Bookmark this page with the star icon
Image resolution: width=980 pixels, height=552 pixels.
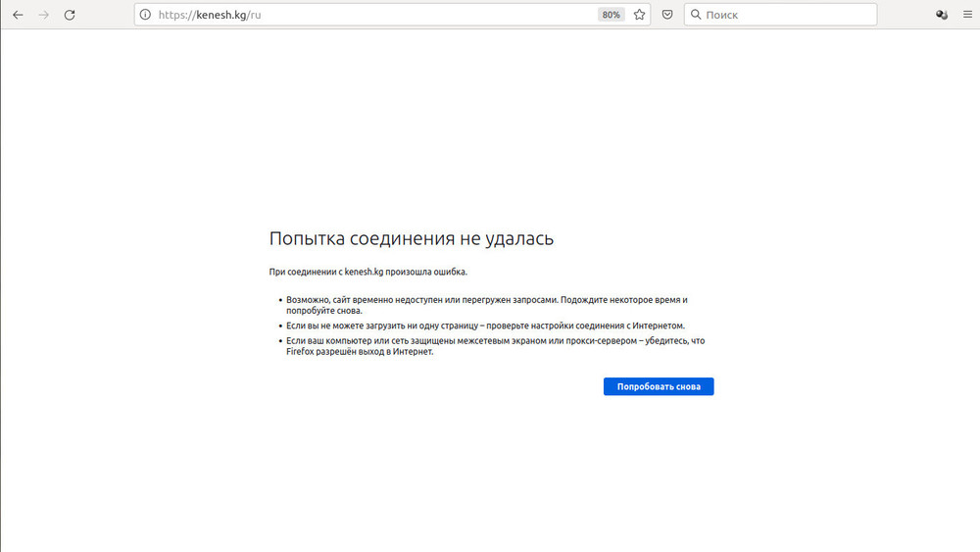[x=640, y=15]
